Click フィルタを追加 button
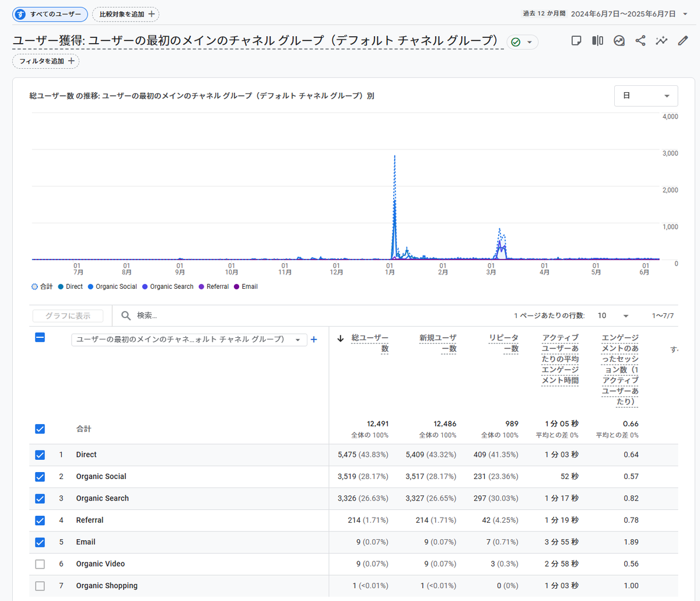This screenshot has height=601, width=700. coord(45,61)
